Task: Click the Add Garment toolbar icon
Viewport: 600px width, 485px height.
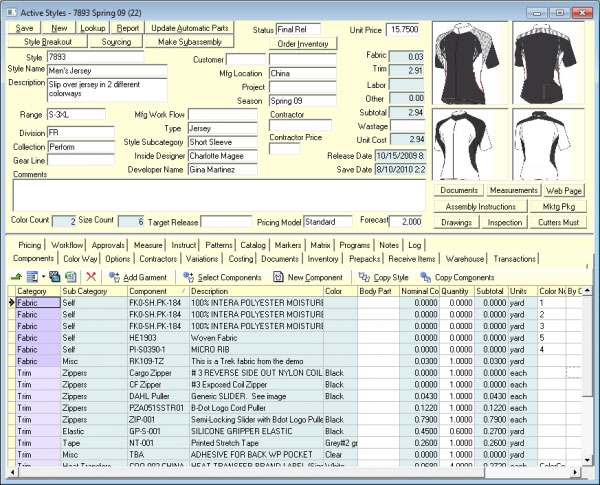Action: coord(114,276)
